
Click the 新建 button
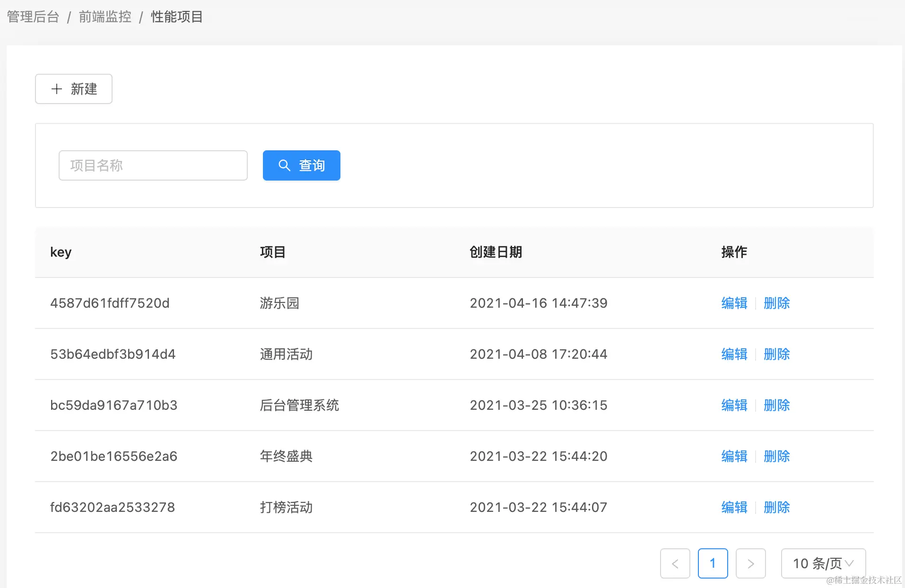[74, 89]
